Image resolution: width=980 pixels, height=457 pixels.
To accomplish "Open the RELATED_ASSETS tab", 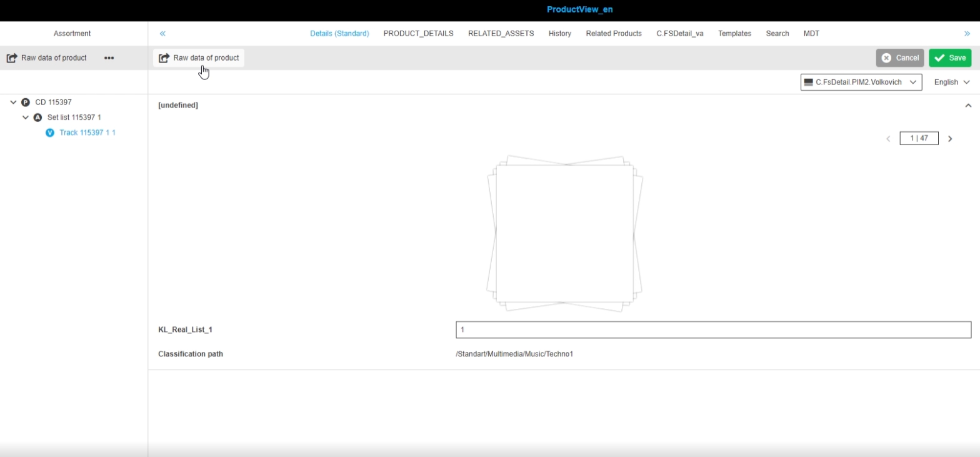I will tap(501, 34).
